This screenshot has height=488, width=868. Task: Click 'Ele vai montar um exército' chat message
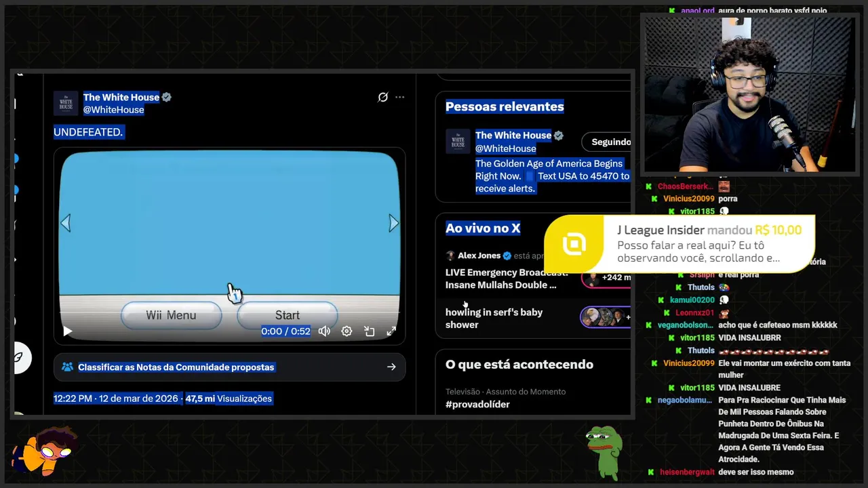(x=784, y=369)
